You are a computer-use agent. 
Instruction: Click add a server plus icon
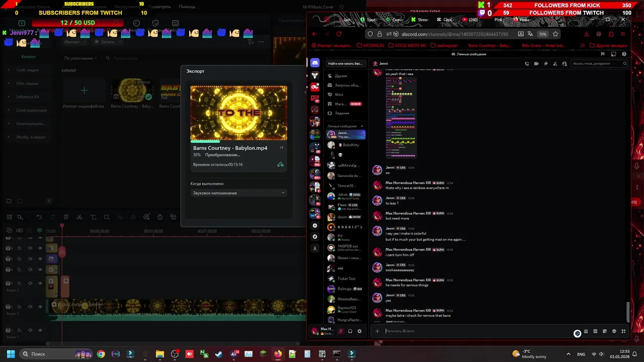315,226
